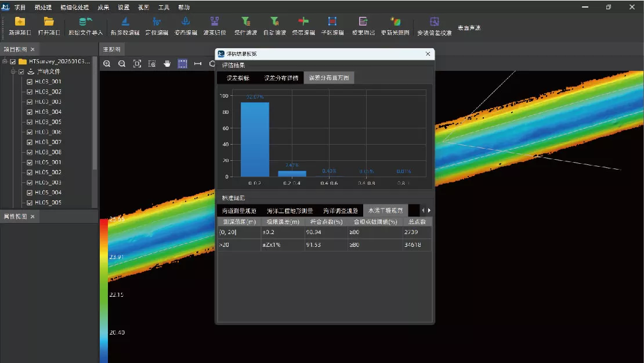This screenshot has width=644, height=363.
Task: Click the depth color scale bar
Action: pyautogui.click(x=103, y=290)
